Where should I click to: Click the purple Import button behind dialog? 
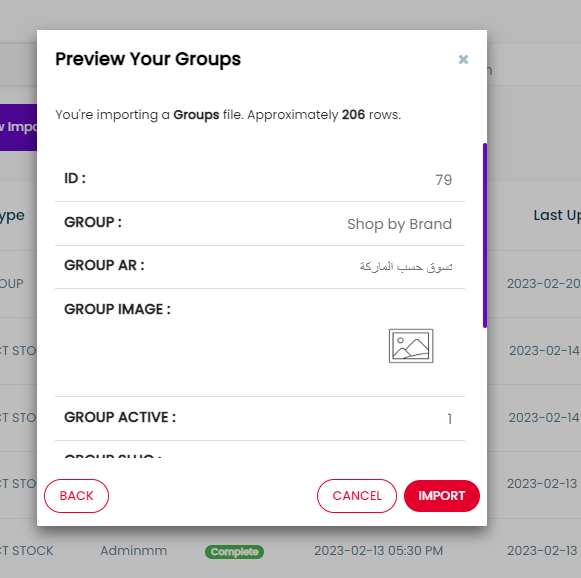(19, 127)
